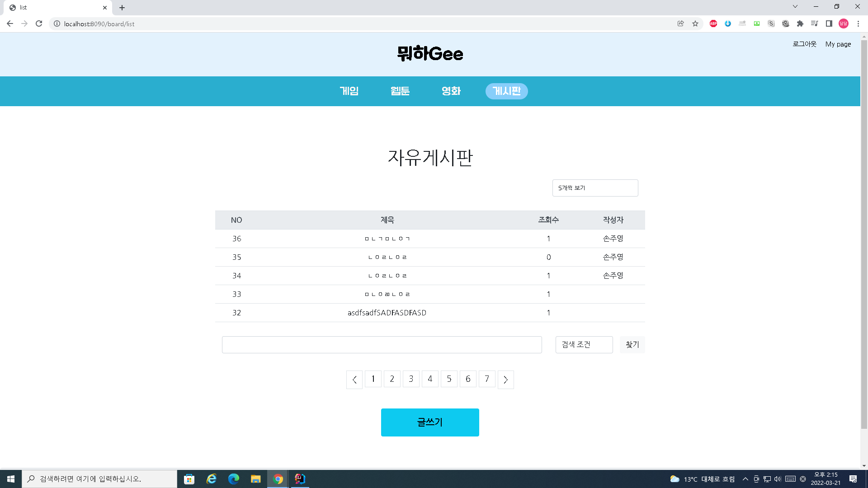Image resolution: width=868 pixels, height=488 pixels.
Task: Click the share page icon
Action: click(x=681, y=23)
